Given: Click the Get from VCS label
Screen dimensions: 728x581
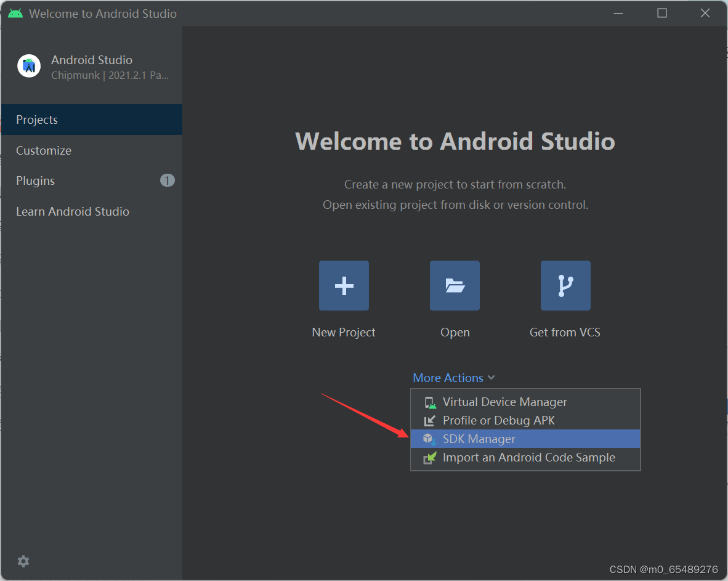Looking at the screenshot, I should coord(565,333).
